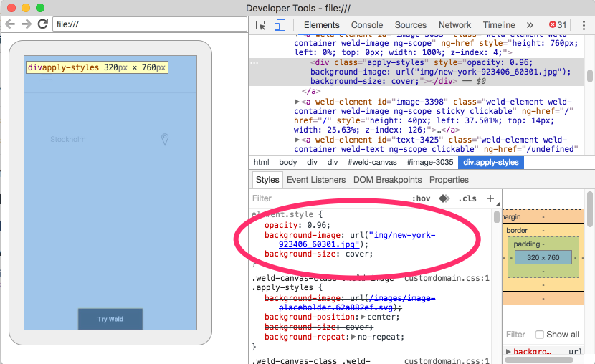595x364 pixels.
Task: Click the 320 × 760 box model content
Action: click(x=543, y=257)
